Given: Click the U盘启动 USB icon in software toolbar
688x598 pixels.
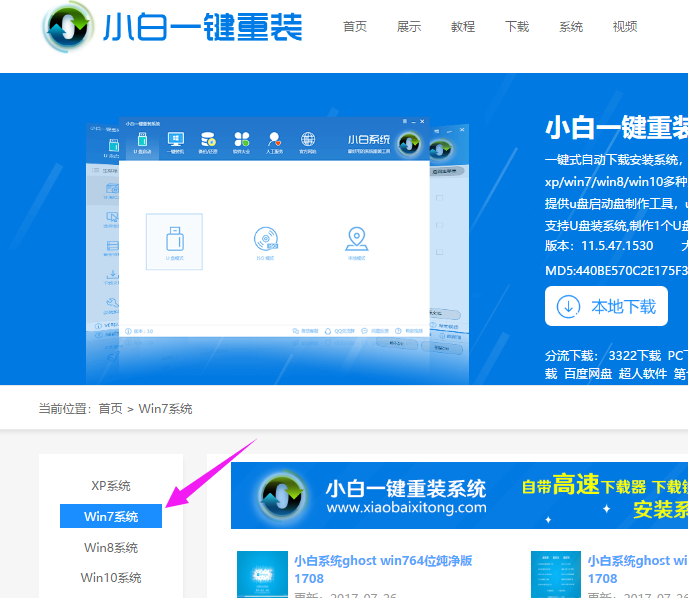Looking at the screenshot, I should (141, 141).
